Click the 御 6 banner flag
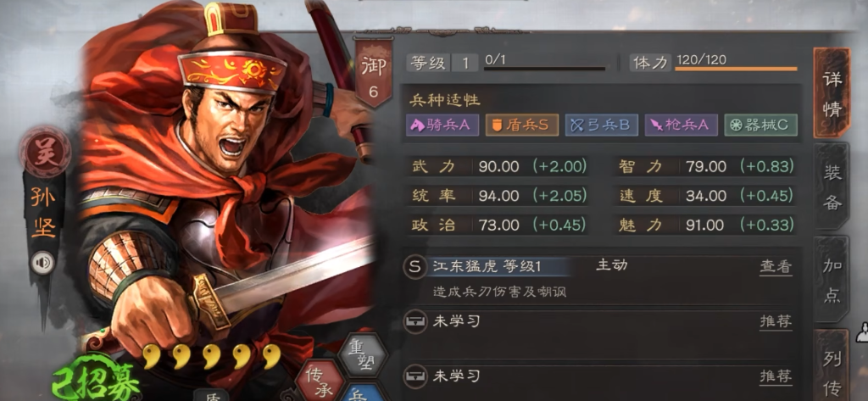 pyautogui.click(x=373, y=74)
